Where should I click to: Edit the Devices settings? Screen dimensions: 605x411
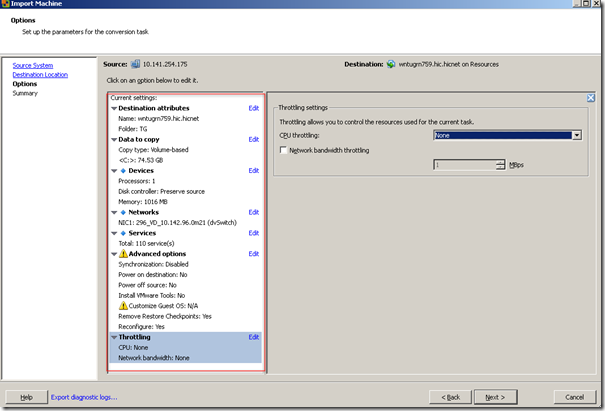coord(253,171)
